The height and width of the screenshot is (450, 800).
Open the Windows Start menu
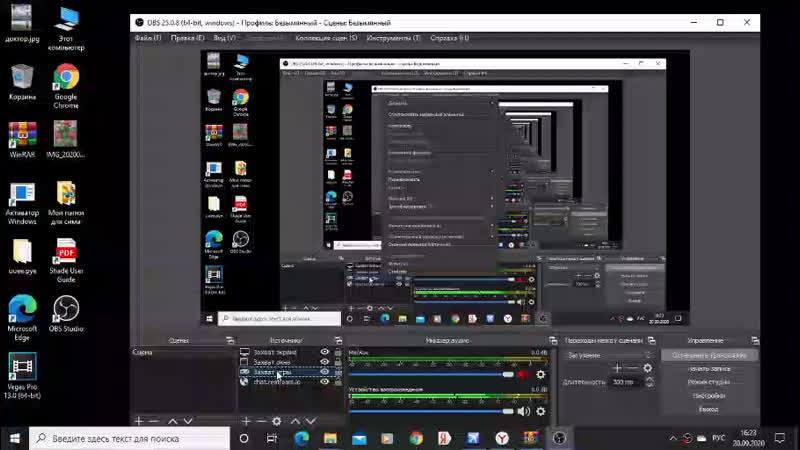click(14, 438)
